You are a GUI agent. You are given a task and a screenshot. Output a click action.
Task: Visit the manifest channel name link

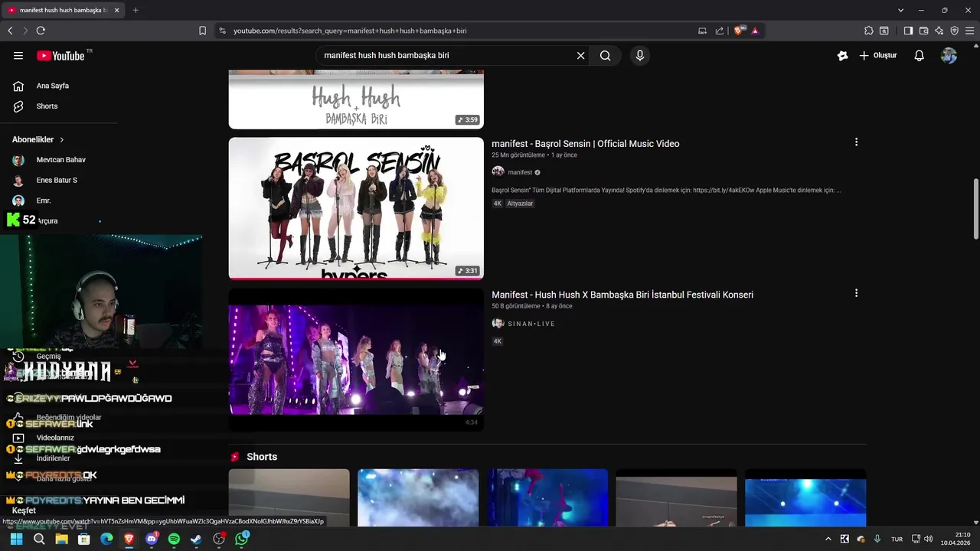coord(520,172)
